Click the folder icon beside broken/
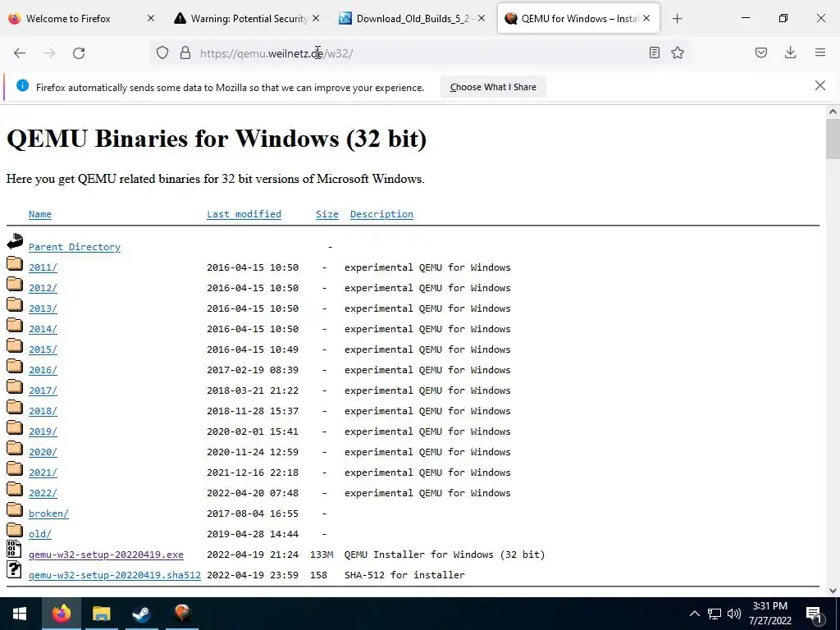The height and width of the screenshot is (630, 840). [15, 510]
